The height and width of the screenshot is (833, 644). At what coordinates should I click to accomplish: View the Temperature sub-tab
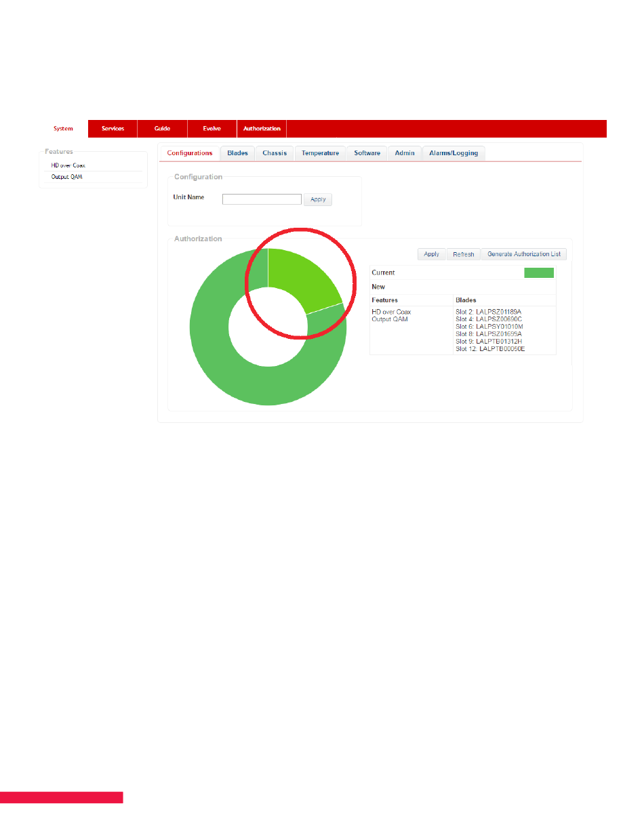[320, 153]
